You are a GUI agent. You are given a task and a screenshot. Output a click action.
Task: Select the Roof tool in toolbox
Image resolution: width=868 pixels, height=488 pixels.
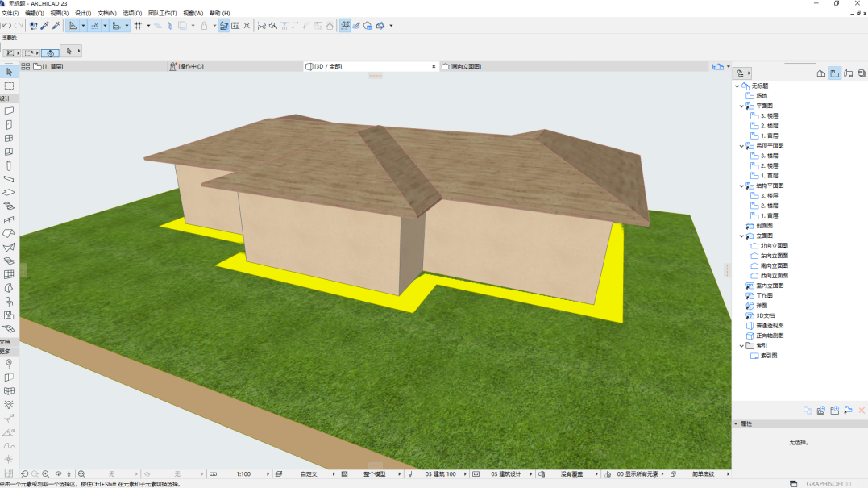click(x=9, y=233)
